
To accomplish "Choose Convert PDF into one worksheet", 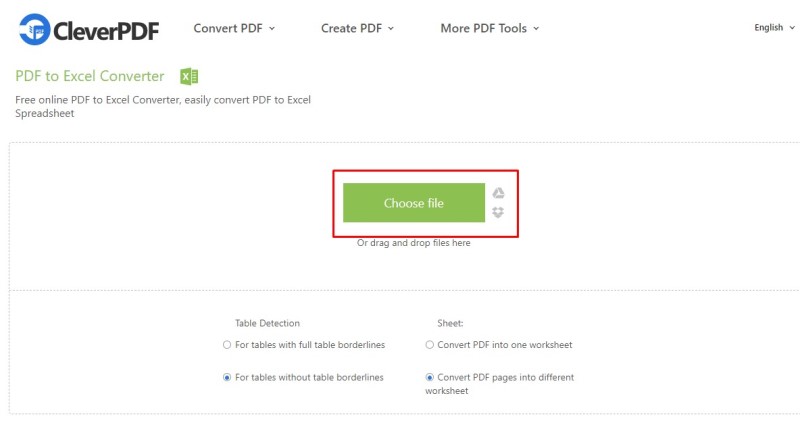I will tap(430, 345).
